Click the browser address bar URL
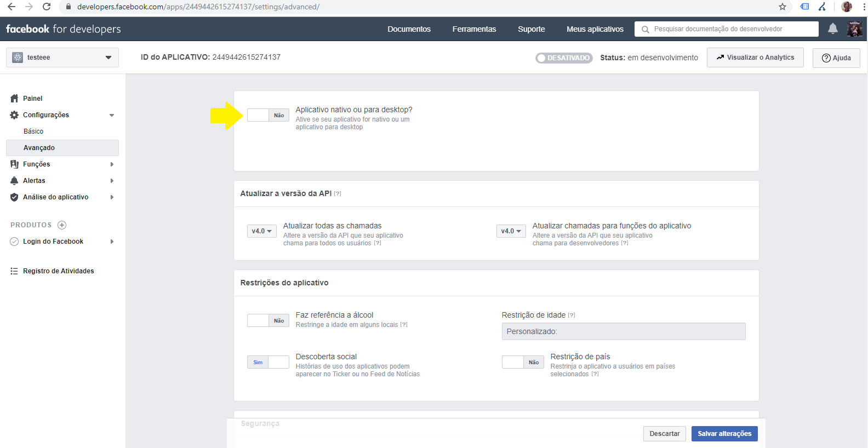The width and height of the screenshot is (868, 448). click(198, 7)
